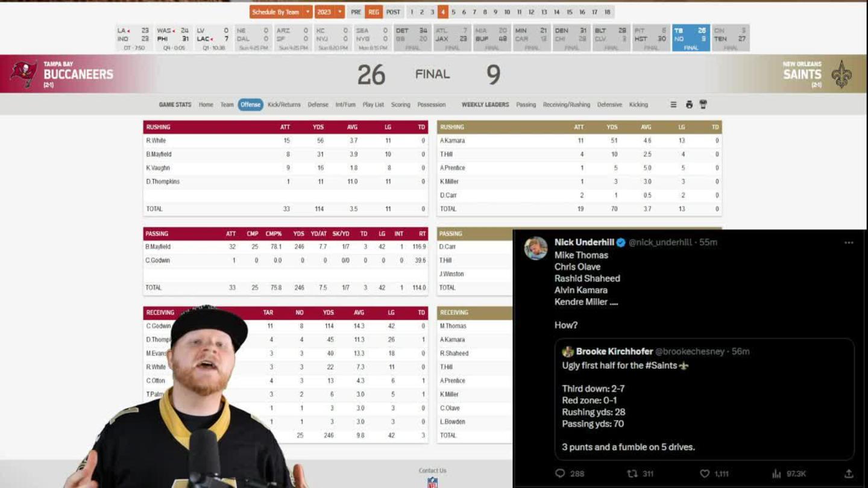The height and width of the screenshot is (488, 868).
Task: Switch to the Defense tab
Action: pyautogui.click(x=318, y=105)
